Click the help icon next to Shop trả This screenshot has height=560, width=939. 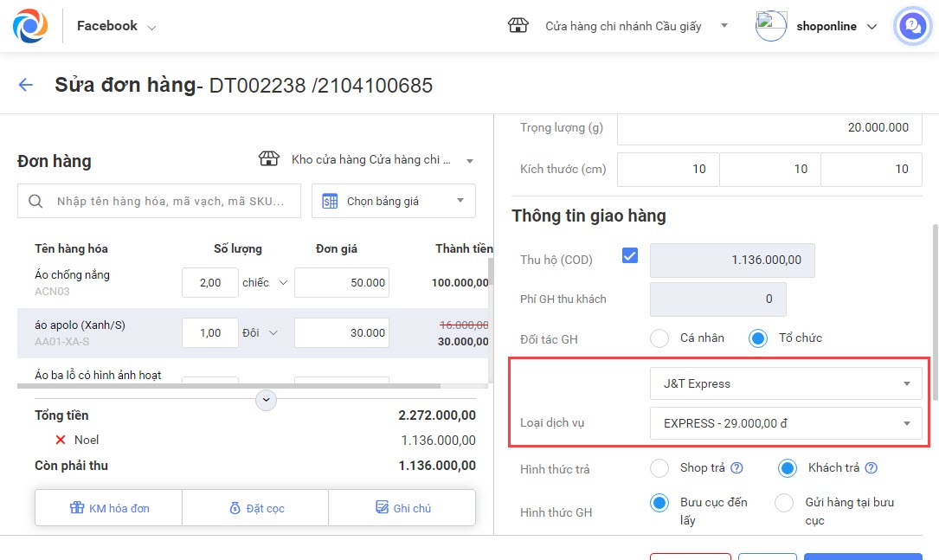(736, 468)
